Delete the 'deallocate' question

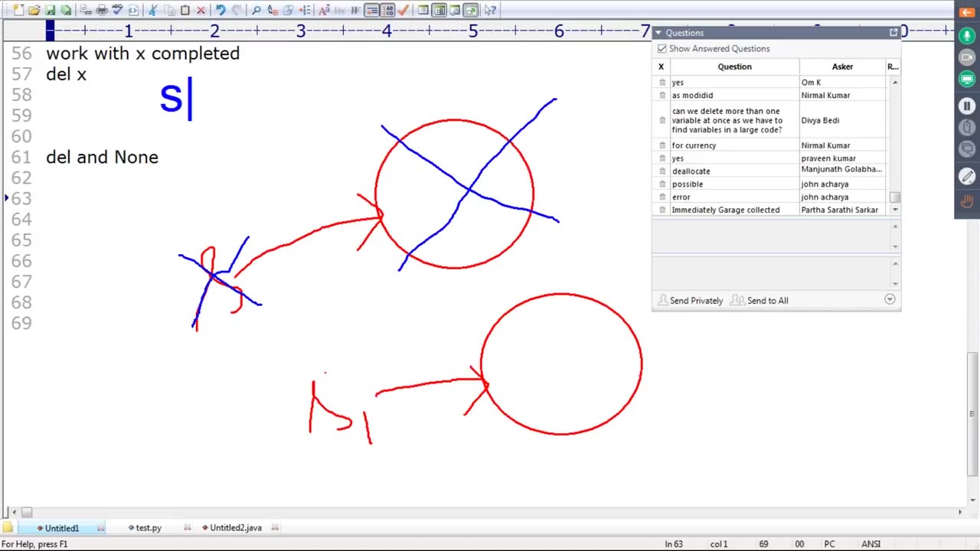(662, 171)
